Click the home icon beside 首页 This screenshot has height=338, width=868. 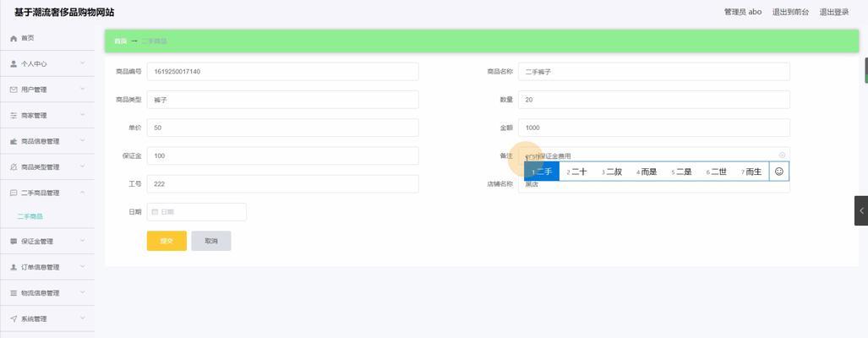[14, 38]
